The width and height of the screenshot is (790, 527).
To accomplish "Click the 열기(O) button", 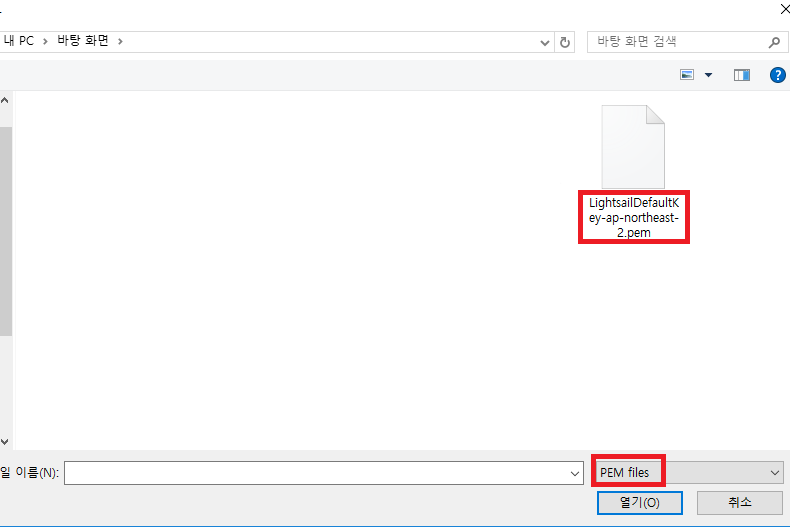I will click(639, 503).
